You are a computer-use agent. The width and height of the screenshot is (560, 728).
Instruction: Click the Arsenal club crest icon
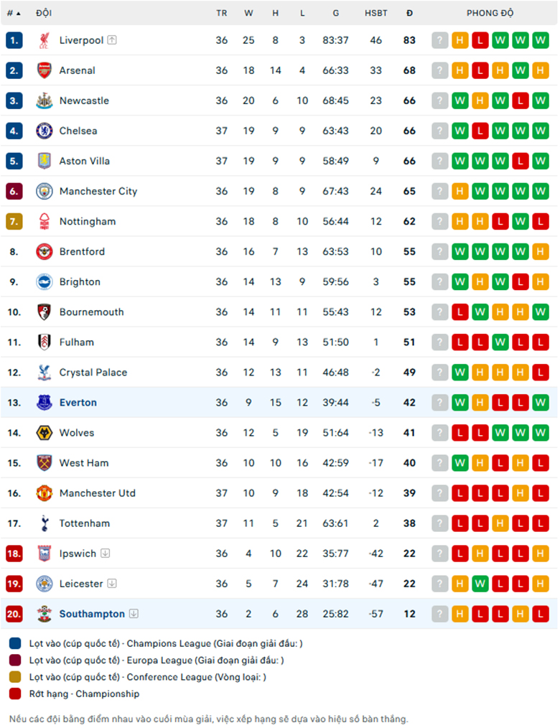(44, 70)
